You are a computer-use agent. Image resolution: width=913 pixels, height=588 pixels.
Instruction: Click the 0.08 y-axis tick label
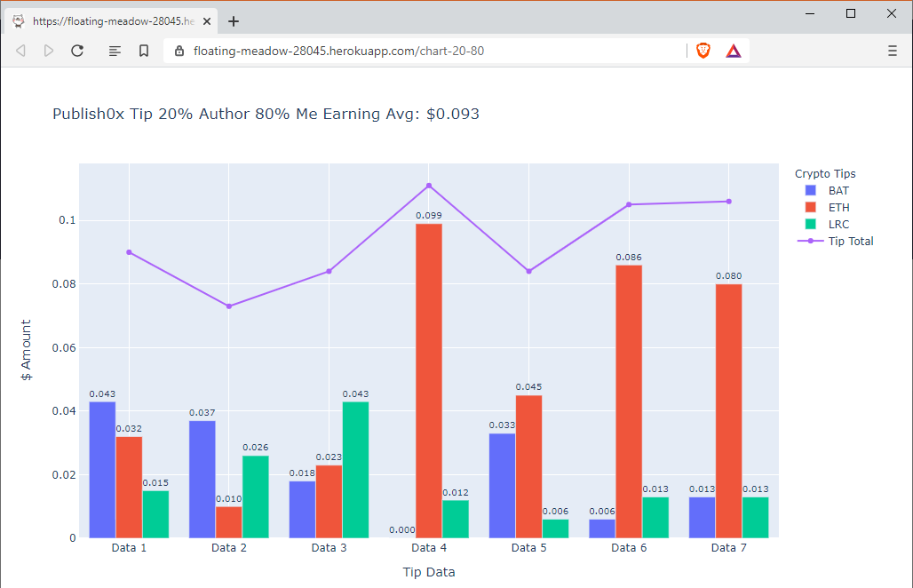pyautogui.click(x=64, y=284)
